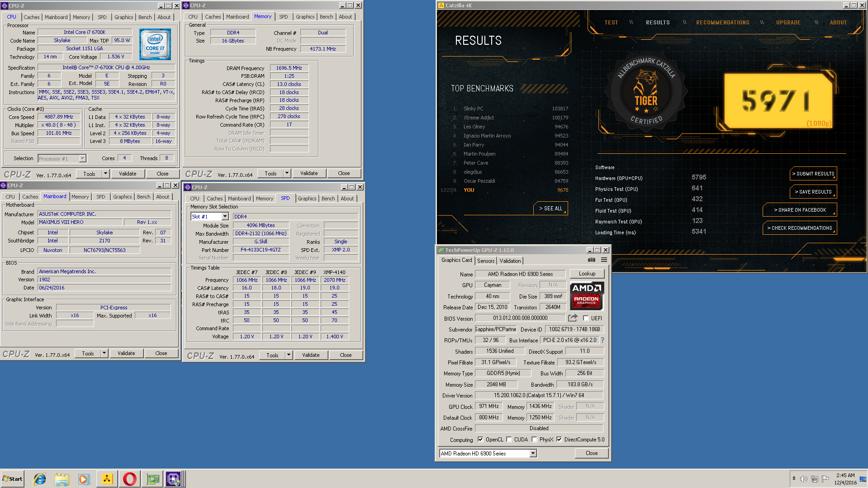Image resolution: width=868 pixels, height=488 pixels.
Task: Click the CPU-Z taskbar icon
Action: pos(174,479)
